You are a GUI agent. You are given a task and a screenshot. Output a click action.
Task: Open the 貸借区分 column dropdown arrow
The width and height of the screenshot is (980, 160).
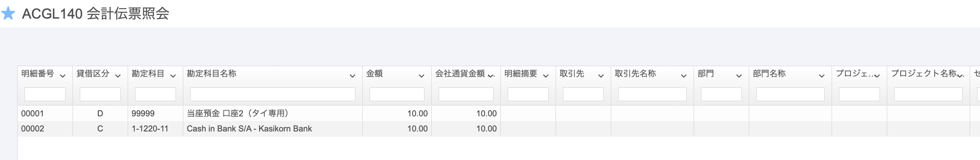click(118, 76)
